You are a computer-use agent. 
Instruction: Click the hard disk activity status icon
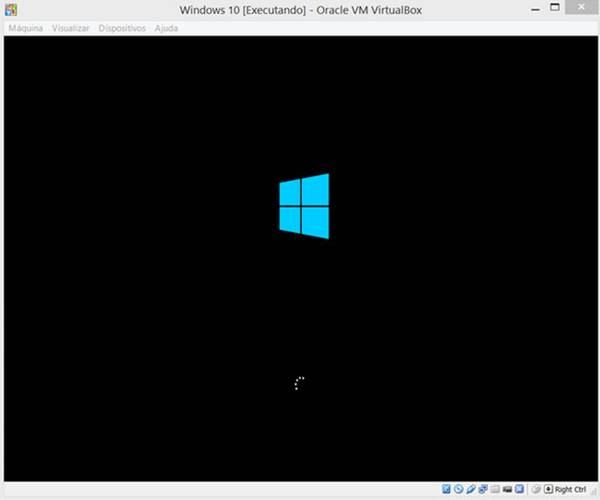[x=446, y=489]
